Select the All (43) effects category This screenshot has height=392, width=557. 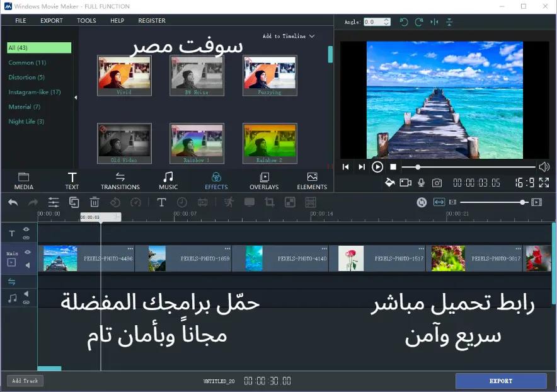39,48
